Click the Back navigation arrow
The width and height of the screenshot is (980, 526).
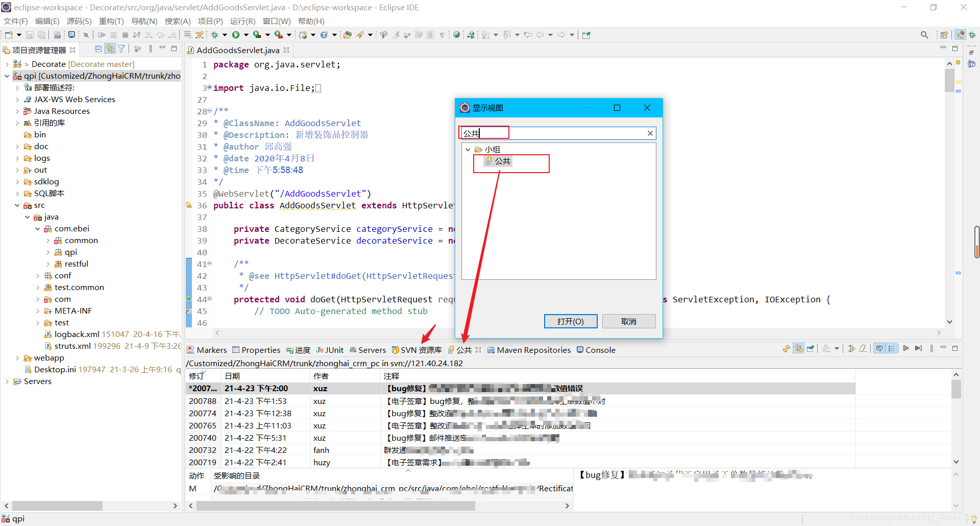pos(540,35)
